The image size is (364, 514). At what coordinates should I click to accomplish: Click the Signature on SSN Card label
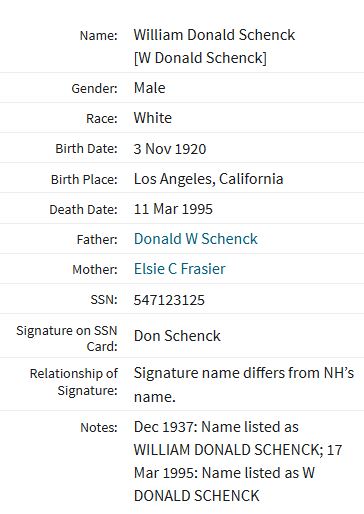pos(67,338)
